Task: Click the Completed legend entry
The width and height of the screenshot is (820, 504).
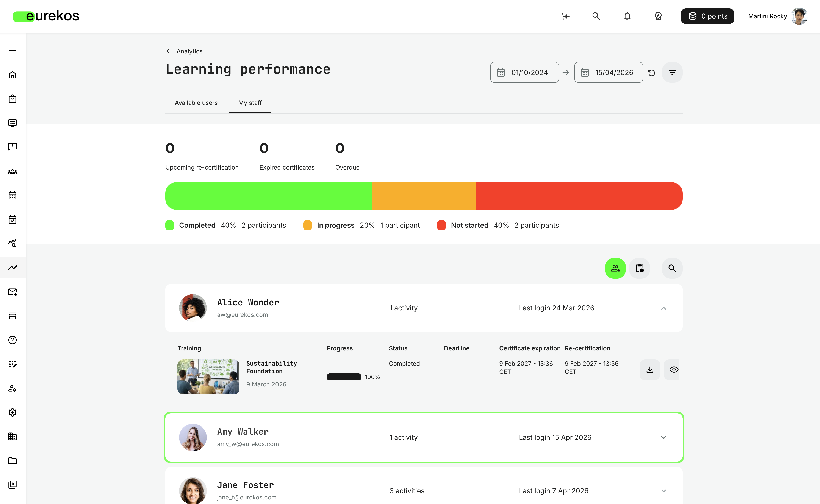Action: click(x=225, y=225)
